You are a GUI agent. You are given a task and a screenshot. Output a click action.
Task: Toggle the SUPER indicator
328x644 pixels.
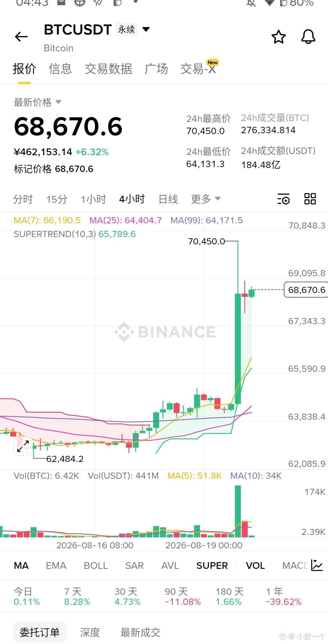pyautogui.click(x=212, y=565)
